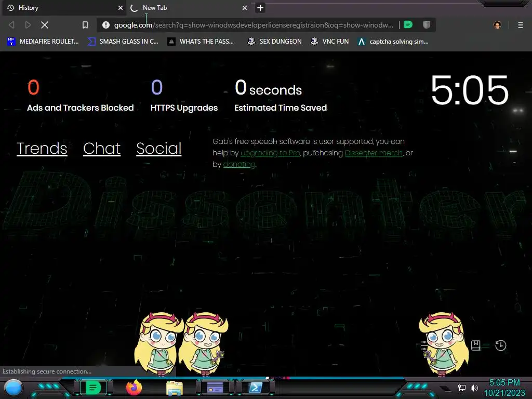Open the network tray icon
Screen dimensions: 532x399
click(x=461, y=388)
